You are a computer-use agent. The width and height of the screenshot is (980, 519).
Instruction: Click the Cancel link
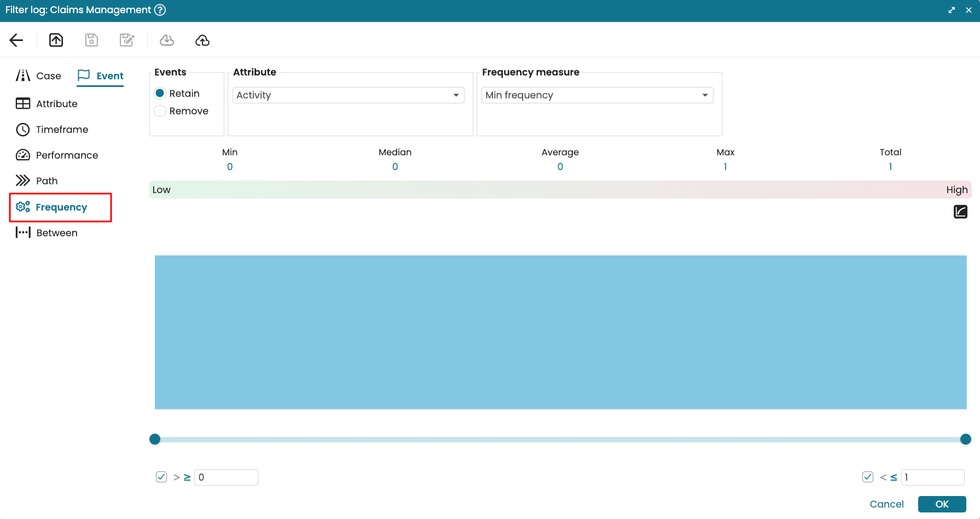[886, 504]
